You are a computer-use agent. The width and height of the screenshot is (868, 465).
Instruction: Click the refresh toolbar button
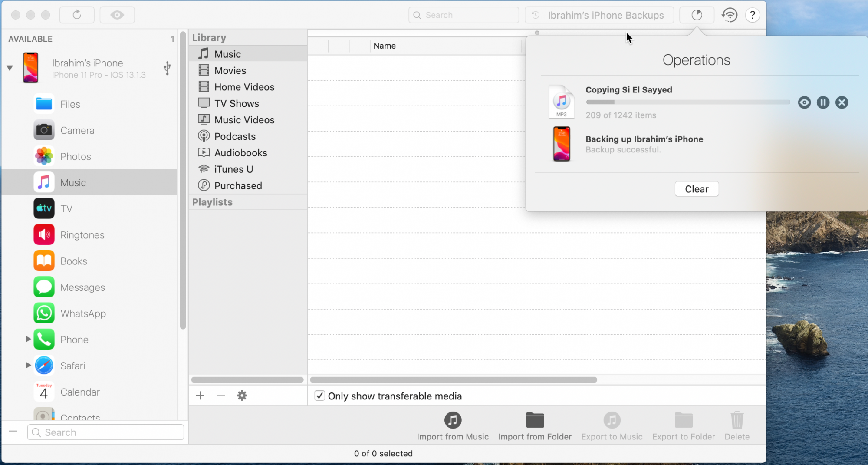click(x=77, y=15)
